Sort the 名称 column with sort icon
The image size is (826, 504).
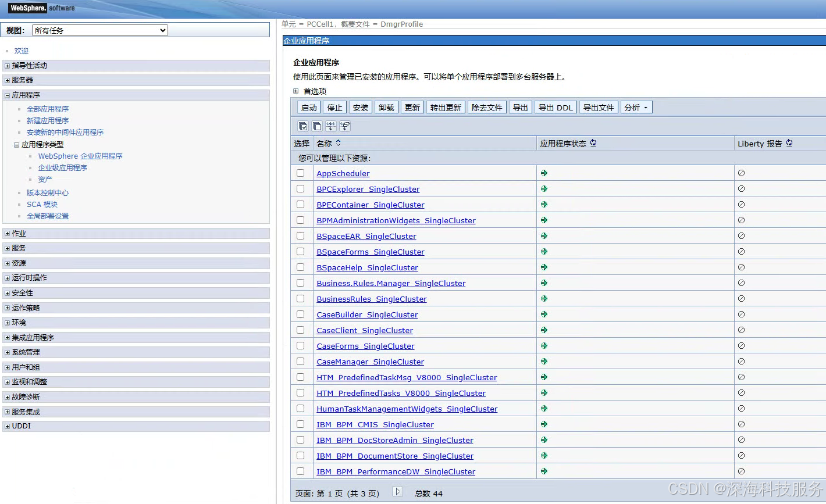338,143
